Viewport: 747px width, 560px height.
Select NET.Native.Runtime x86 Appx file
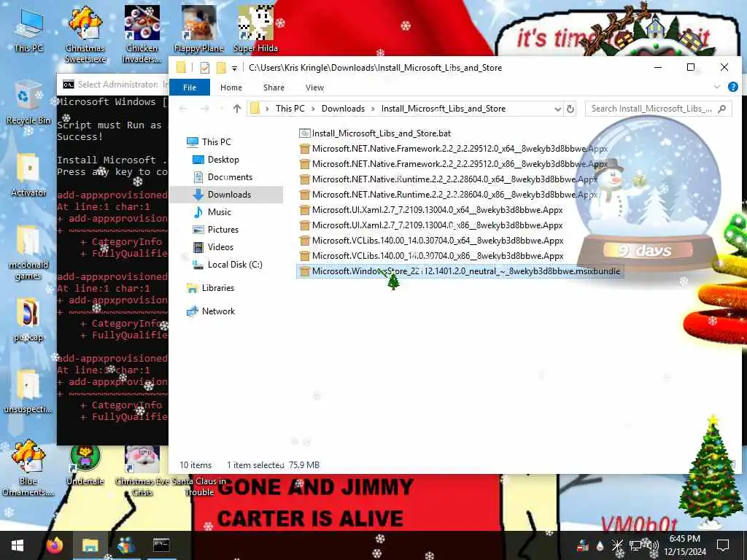coord(449,194)
